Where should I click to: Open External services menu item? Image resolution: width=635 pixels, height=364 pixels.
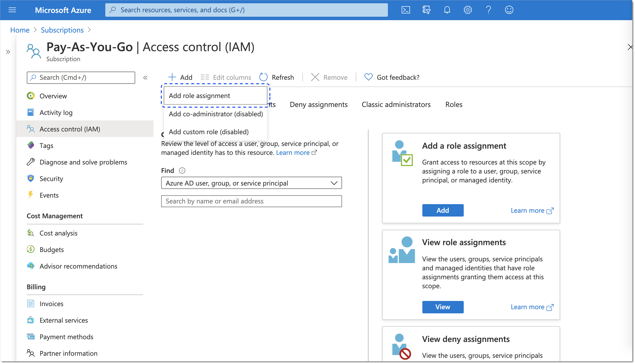click(85, 320)
